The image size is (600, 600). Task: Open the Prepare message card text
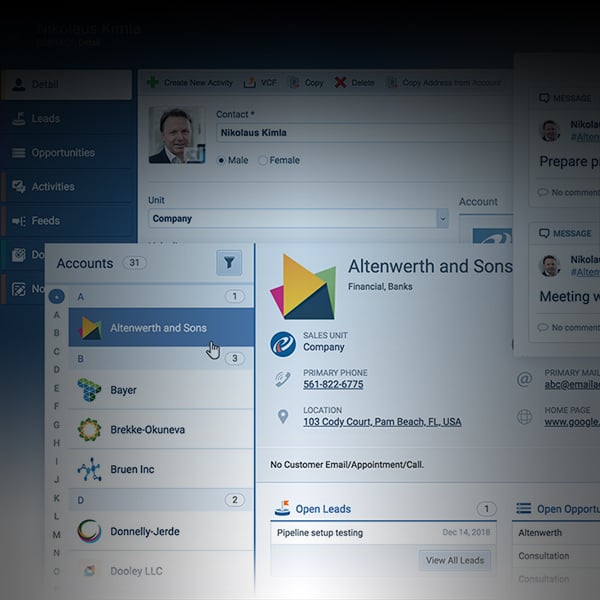[x=569, y=161]
